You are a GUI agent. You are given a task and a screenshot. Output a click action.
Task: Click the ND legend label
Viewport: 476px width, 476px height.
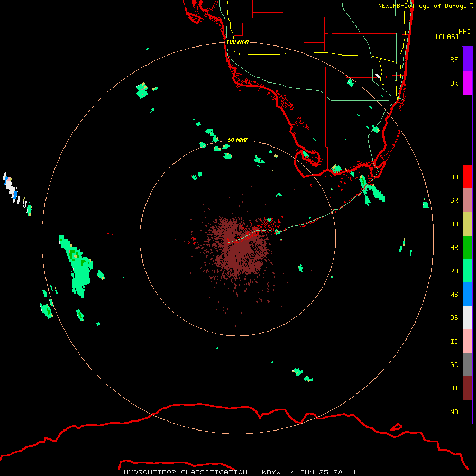(454, 411)
